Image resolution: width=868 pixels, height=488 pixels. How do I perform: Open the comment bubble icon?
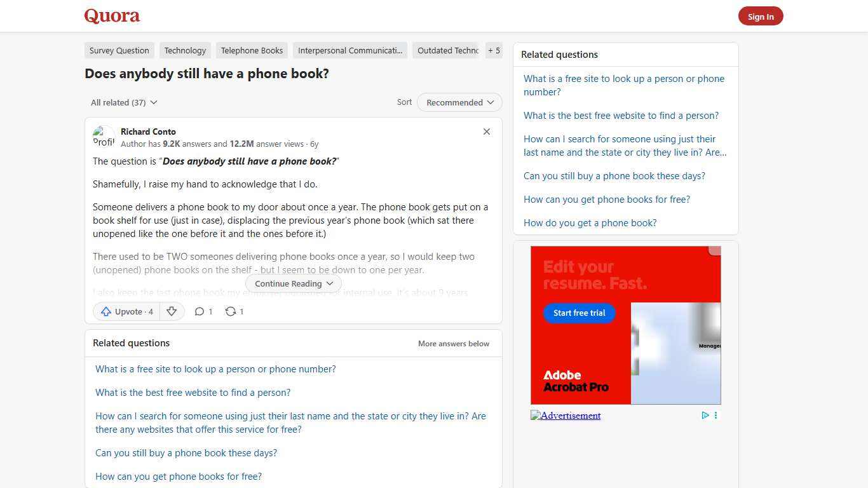tap(200, 311)
